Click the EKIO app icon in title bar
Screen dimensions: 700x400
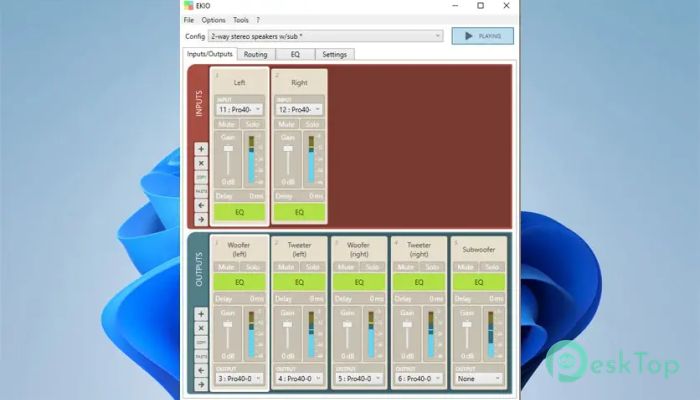click(x=189, y=5)
